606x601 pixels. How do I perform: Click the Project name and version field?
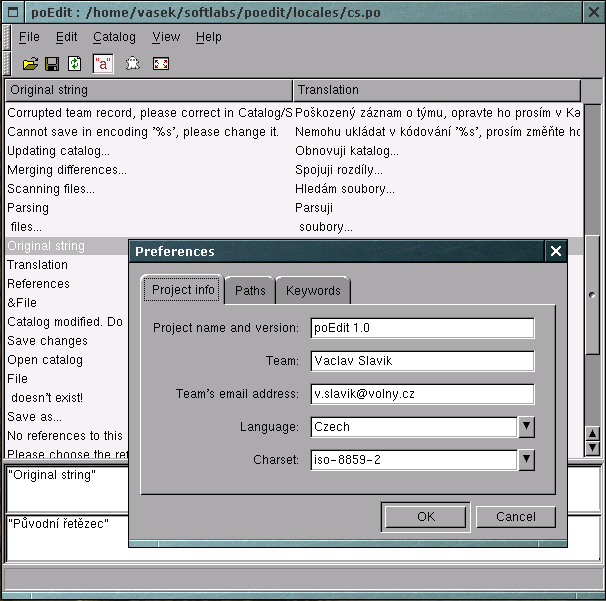pyautogui.click(x=422, y=328)
